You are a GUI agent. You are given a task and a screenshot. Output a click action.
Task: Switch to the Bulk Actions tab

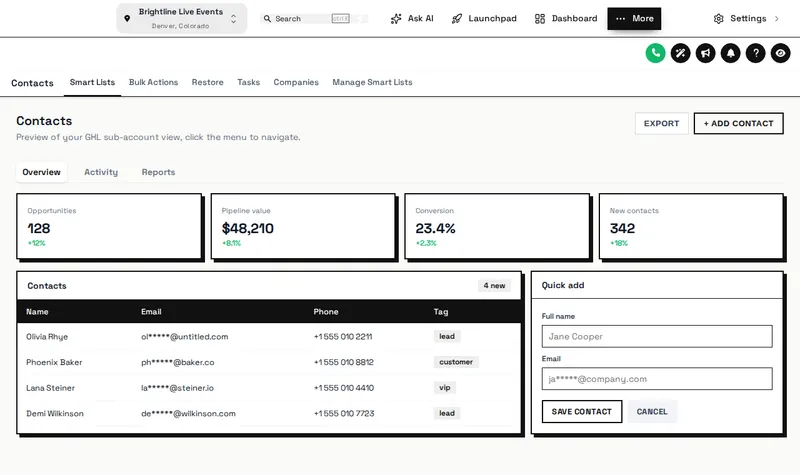(x=154, y=82)
